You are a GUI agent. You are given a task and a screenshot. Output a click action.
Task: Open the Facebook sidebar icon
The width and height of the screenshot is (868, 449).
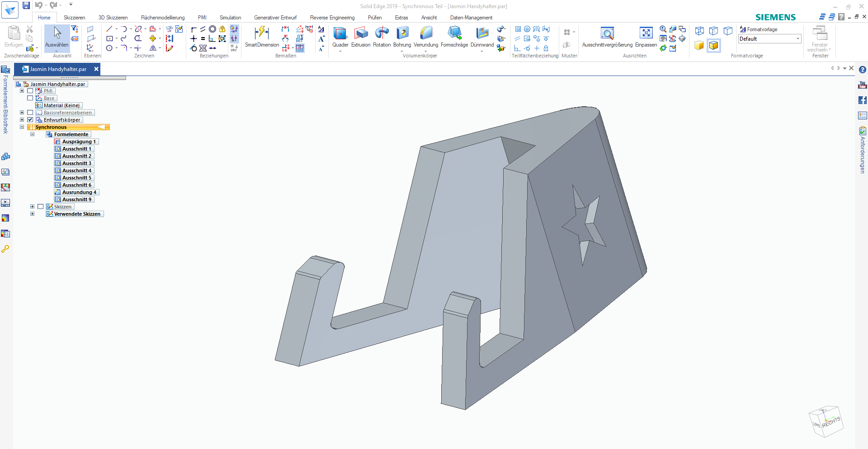(862, 100)
